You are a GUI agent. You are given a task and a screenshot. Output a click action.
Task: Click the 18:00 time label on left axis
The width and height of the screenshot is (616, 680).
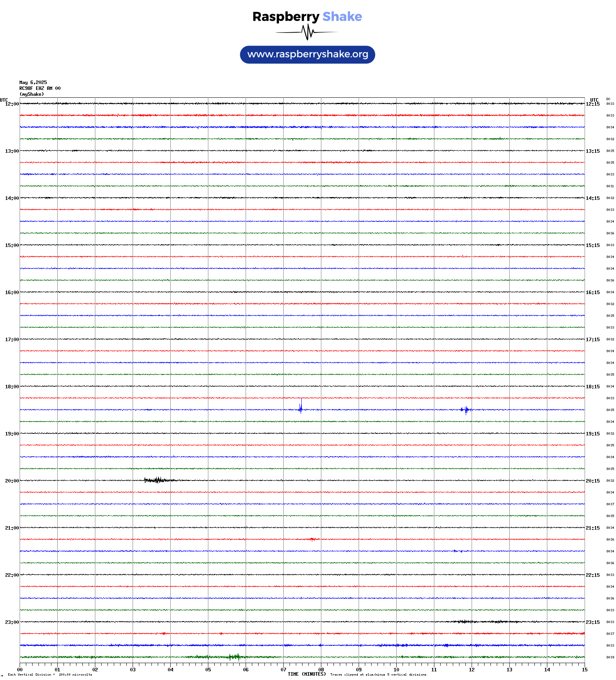click(12, 387)
